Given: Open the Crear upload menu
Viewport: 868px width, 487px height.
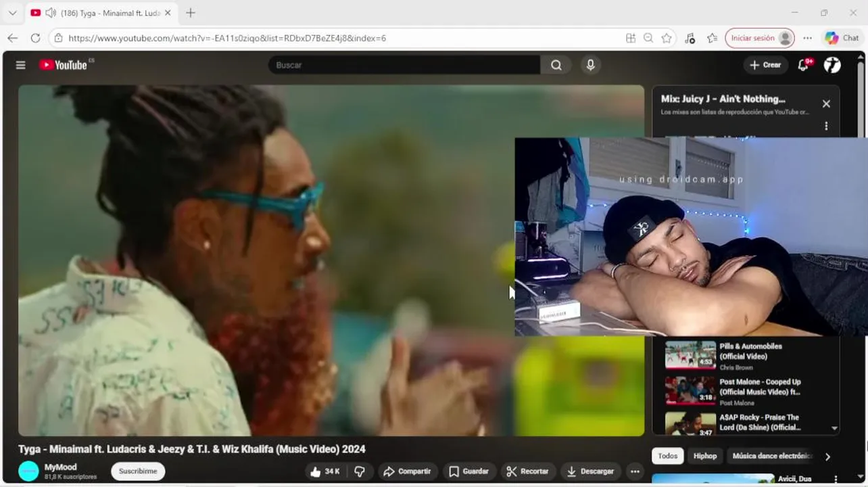Looking at the screenshot, I should click(x=765, y=65).
